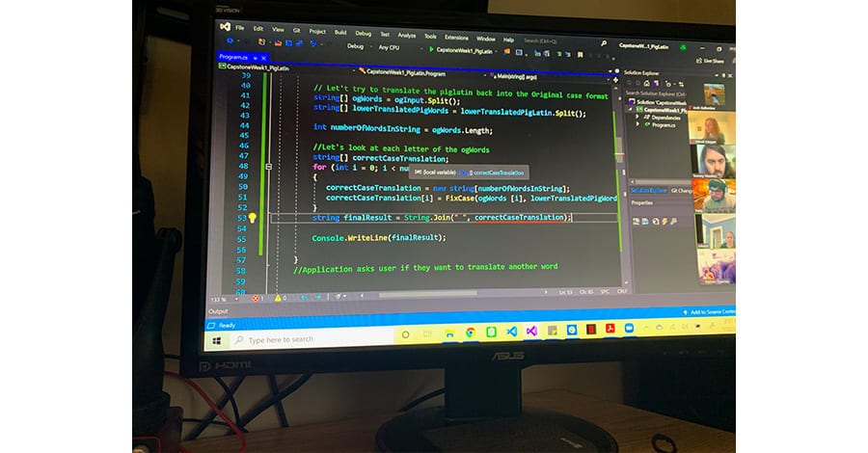Click the correctCaseTranslation underlined variable on line 53
The height and width of the screenshot is (453, 868).
519,218
